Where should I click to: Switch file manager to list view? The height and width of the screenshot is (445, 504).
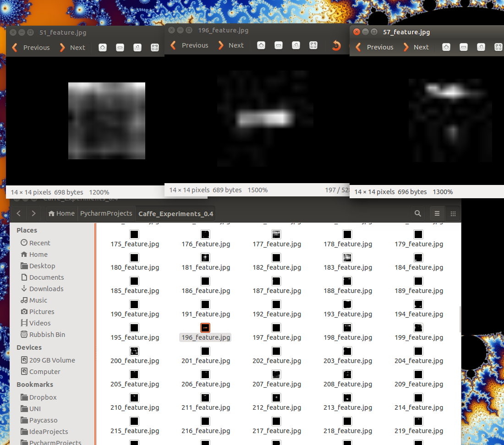(437, 213)
